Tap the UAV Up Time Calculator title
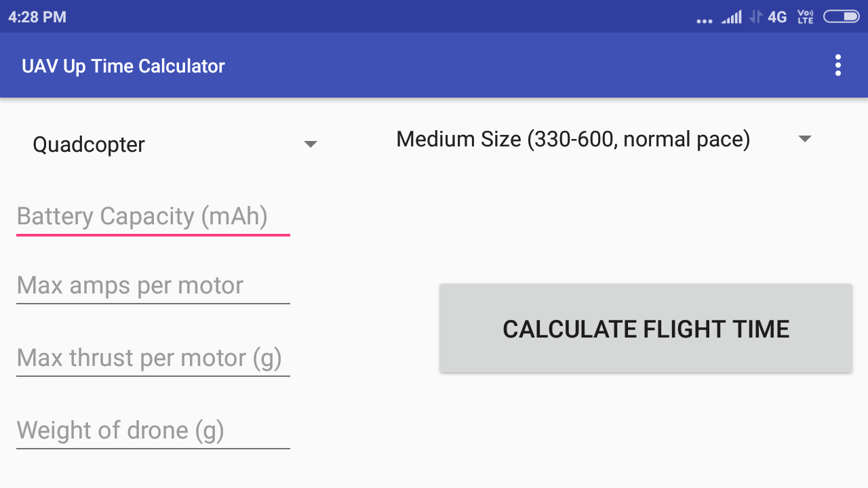Screen dimensions: 868x488 click(x=123, y=66)
